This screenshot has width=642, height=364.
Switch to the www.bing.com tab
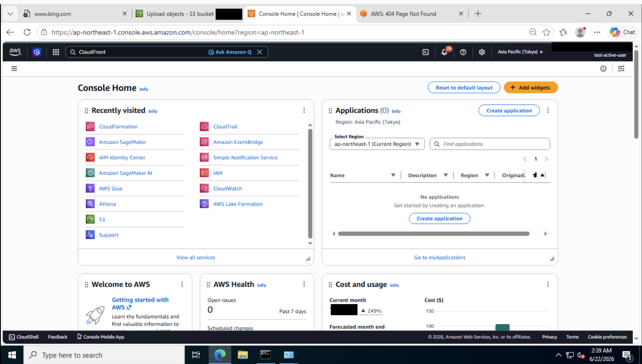coord(75,14)
